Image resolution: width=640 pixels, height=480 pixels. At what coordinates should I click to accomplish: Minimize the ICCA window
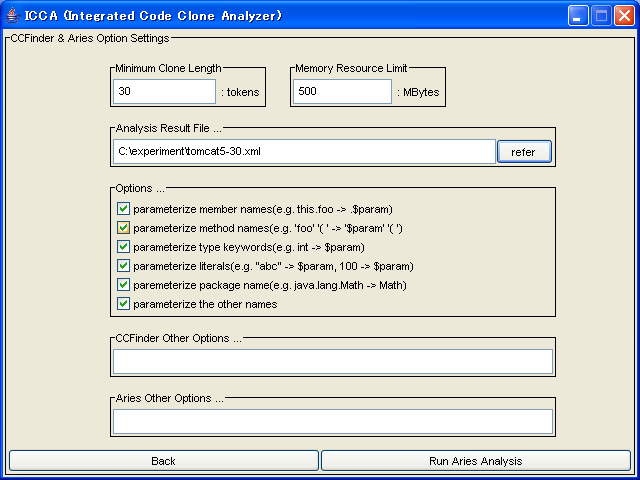(579, 15)
